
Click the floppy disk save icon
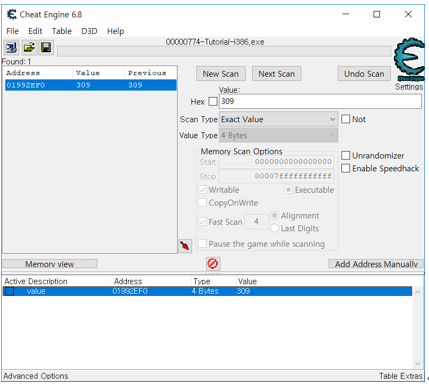pyautogui.click(x=46, y=48)
